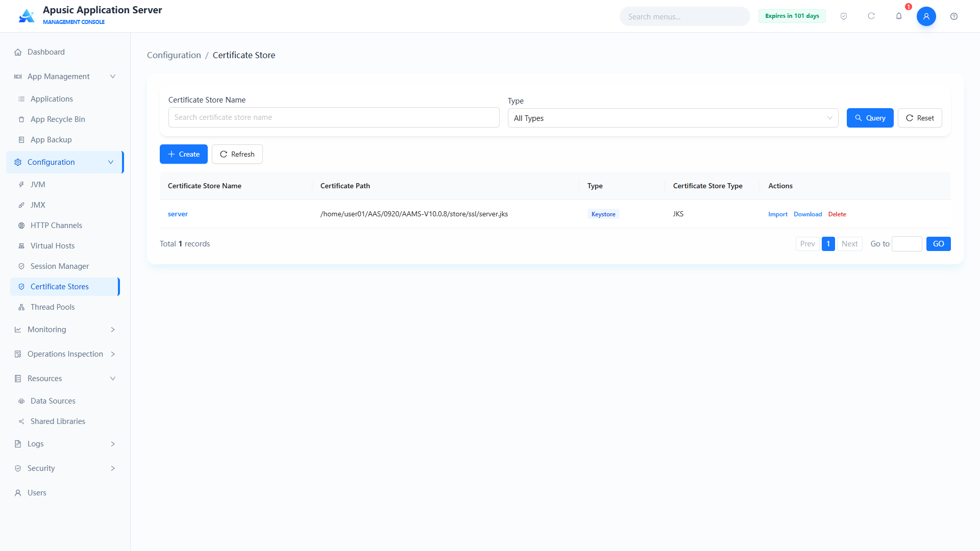This screenshot has width=980, height=551.
Task: Click the Session Manager shield icon
Action: pyautogui.click(x=21, y=266)
